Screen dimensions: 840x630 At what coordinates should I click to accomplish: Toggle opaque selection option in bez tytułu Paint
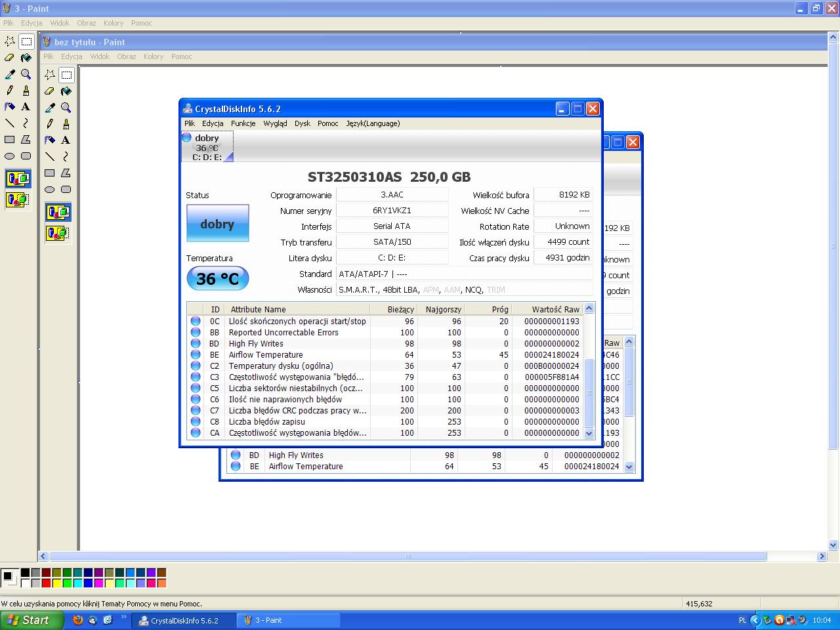(58, 212)
